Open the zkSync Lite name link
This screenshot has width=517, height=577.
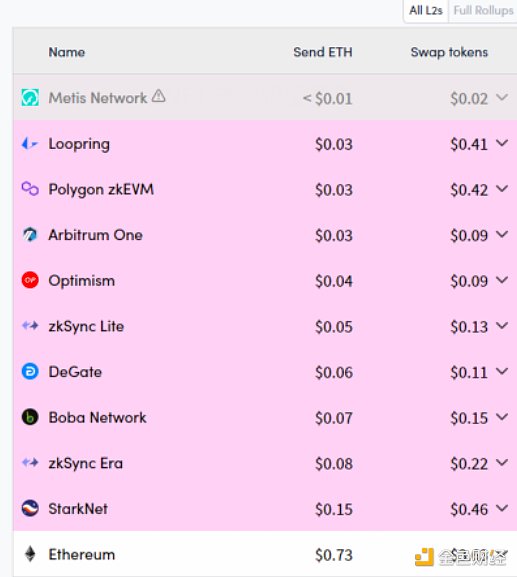[x=86, y=326]
